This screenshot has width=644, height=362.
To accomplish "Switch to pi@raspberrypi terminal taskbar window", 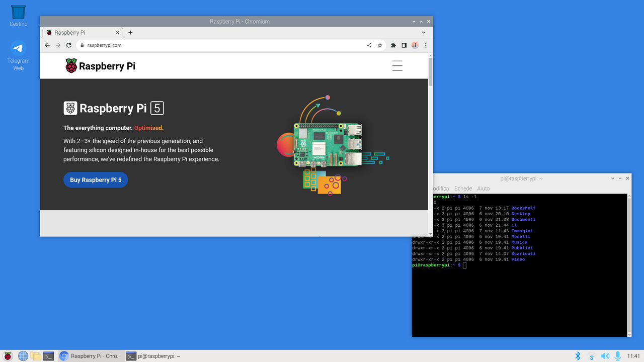I will pyautogui.click(x=153, y=356).
